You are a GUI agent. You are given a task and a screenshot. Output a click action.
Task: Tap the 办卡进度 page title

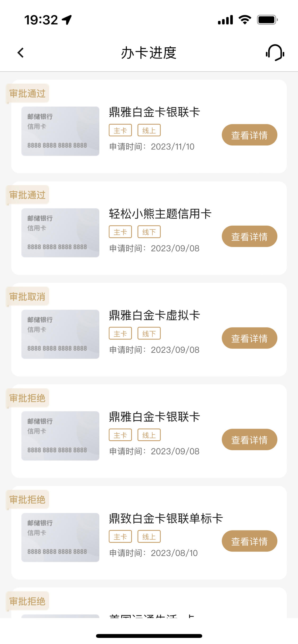click(x=149, y=53)
